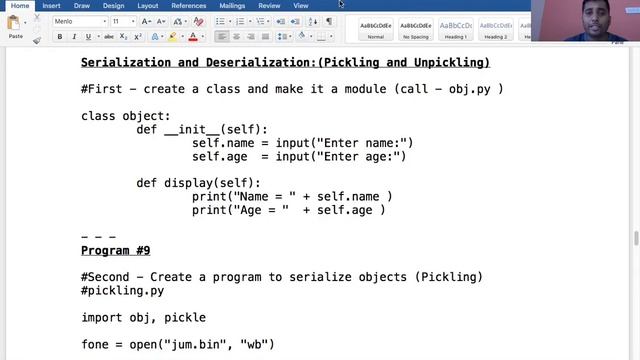
Task: Click the presenter webcam video thumbnail
Action: tap(586, 20)
